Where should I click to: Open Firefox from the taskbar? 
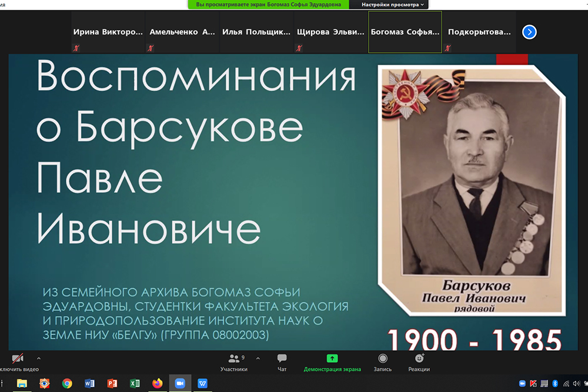157,383
